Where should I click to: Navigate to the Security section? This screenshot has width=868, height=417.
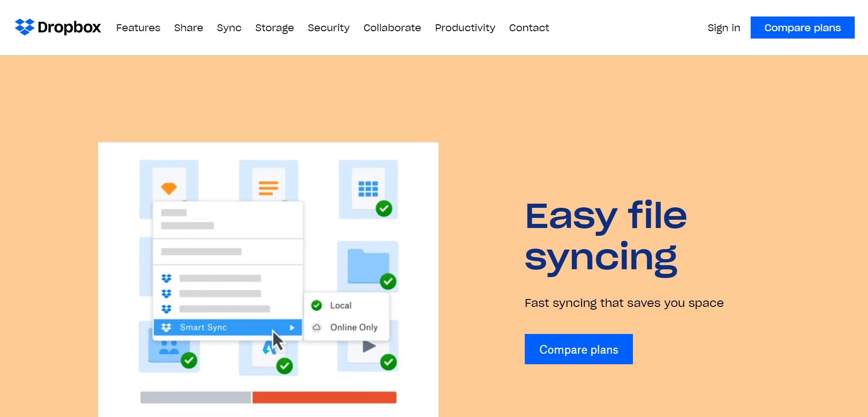coord(329,28)
